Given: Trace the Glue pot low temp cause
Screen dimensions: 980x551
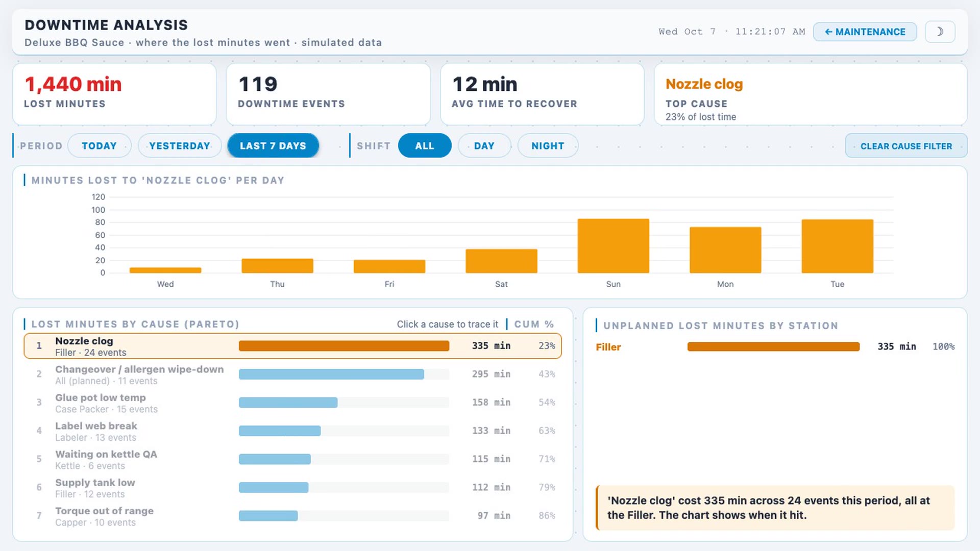Looking at the screenshot, I should 292,403.
